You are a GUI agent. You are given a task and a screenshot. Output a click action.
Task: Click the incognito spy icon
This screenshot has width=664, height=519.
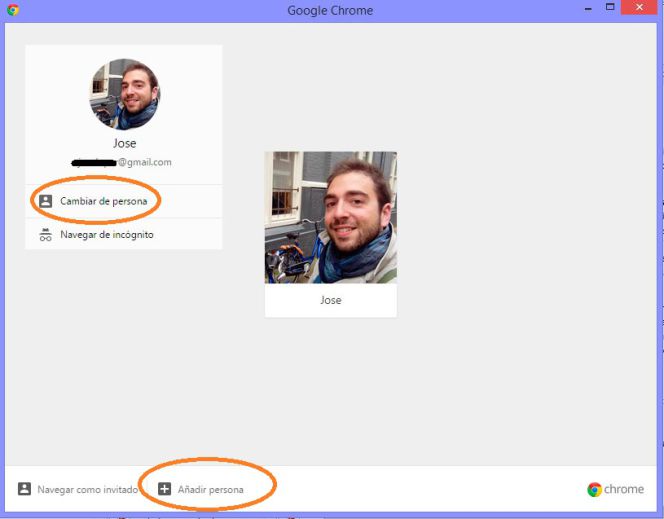(46, 235)
